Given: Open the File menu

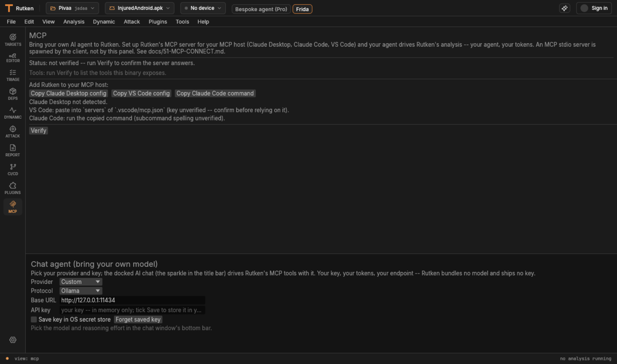Looking at the screenshot, I should pyautogui.click(x=11, y=22).
